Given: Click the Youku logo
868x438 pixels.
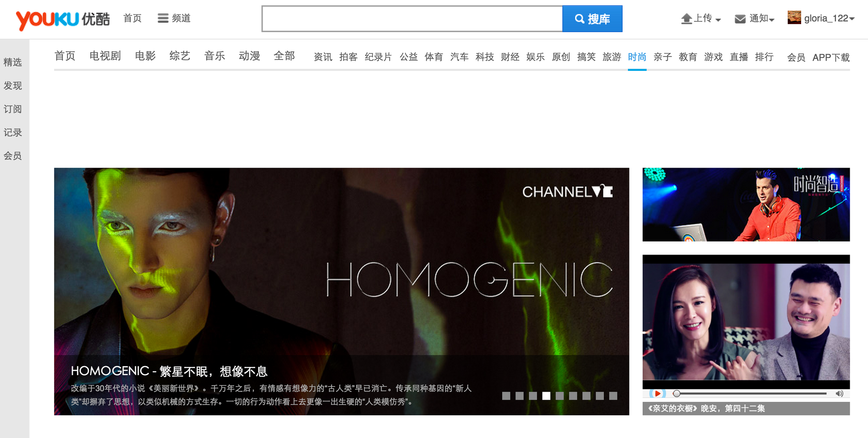Looking at the screenshot, I should [x=62, y=19].
